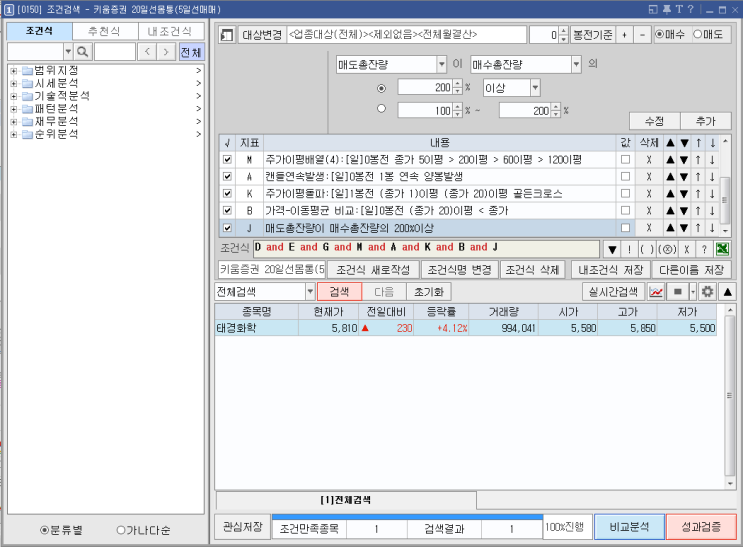Switch to the 조건식 tab

[x=39, y=31]
